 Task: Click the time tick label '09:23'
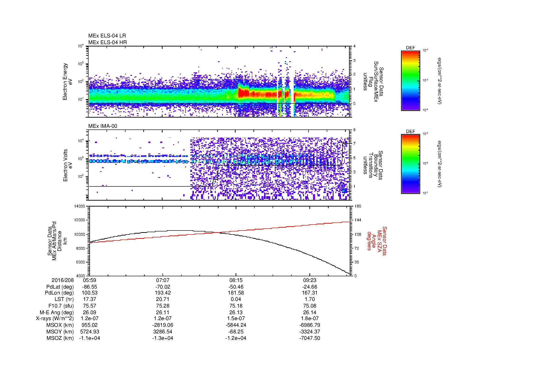coord(310,280)
